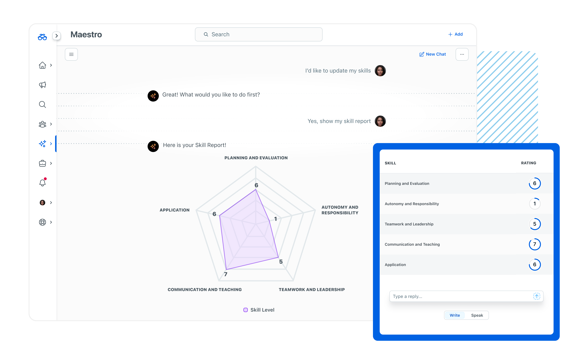588x364 pixels.
Task: Click the avatar next to 'show my skill report'
Action: point(380,121)
